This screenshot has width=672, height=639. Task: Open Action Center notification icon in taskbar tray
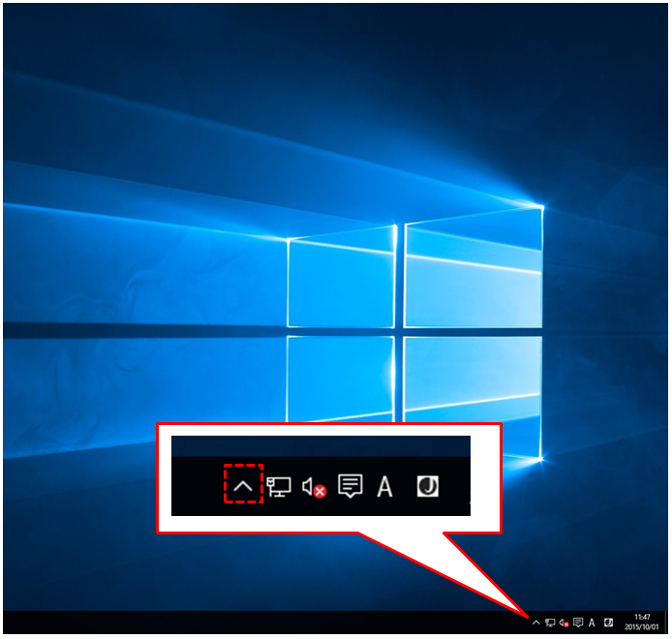click(578, 623)
